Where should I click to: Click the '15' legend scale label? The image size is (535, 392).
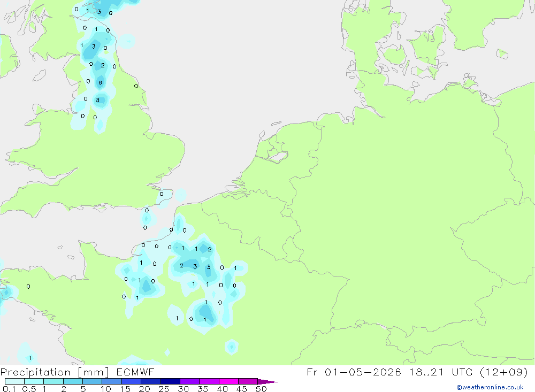125,389
